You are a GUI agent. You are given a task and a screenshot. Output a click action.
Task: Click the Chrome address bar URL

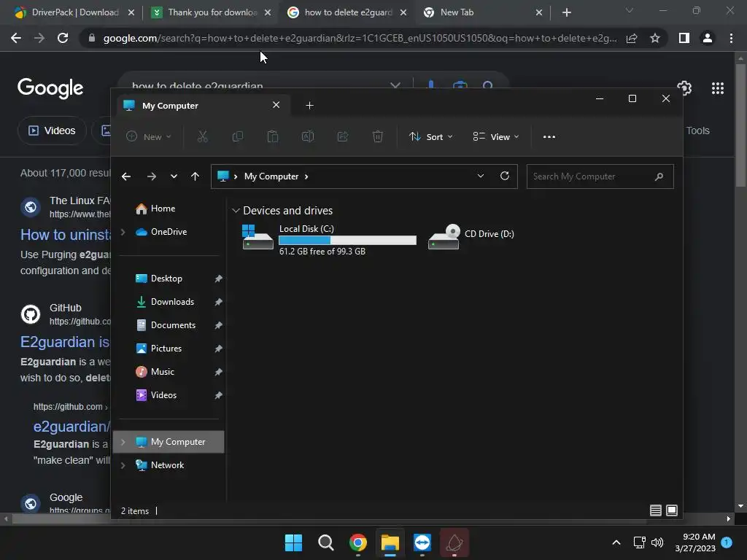click(360, 38)
